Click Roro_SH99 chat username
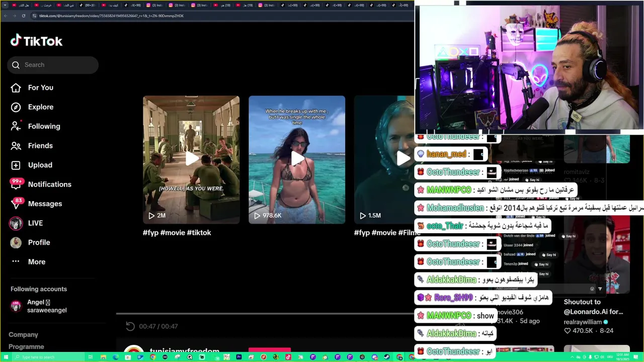 tap(453, 298)
